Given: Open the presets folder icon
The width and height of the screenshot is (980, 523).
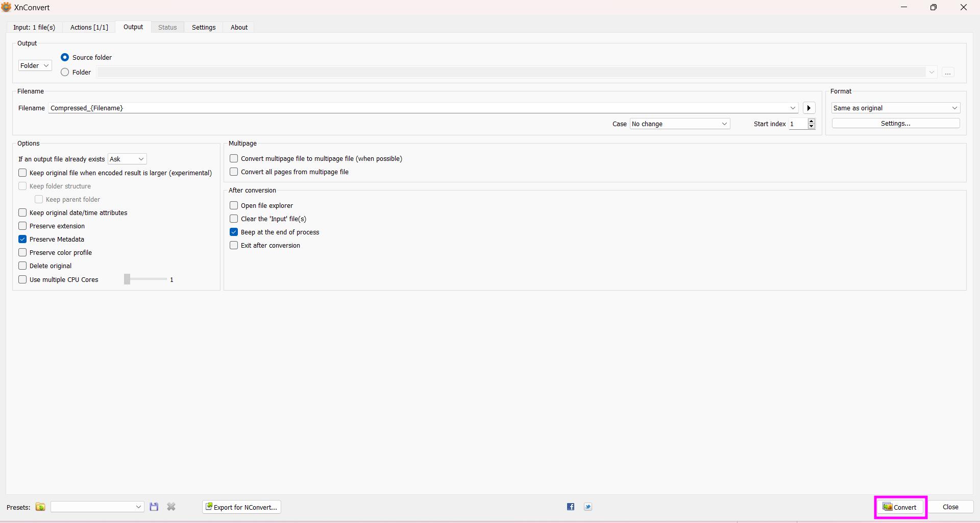Looking at the screenshot, I should coord(40,507).
